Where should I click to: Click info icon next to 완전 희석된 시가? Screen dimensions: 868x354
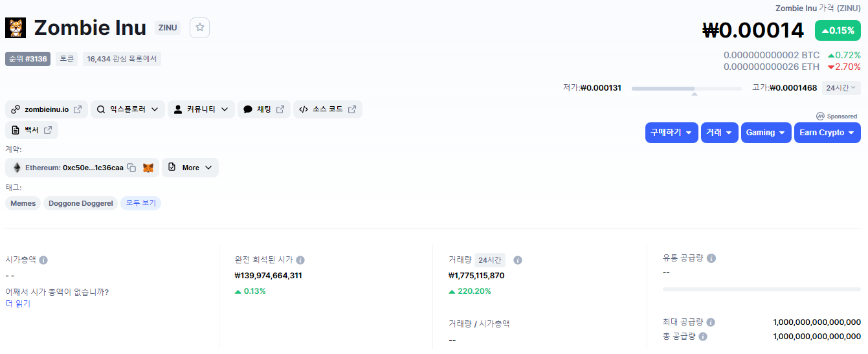pyautogui.click(x=300, y=260)
